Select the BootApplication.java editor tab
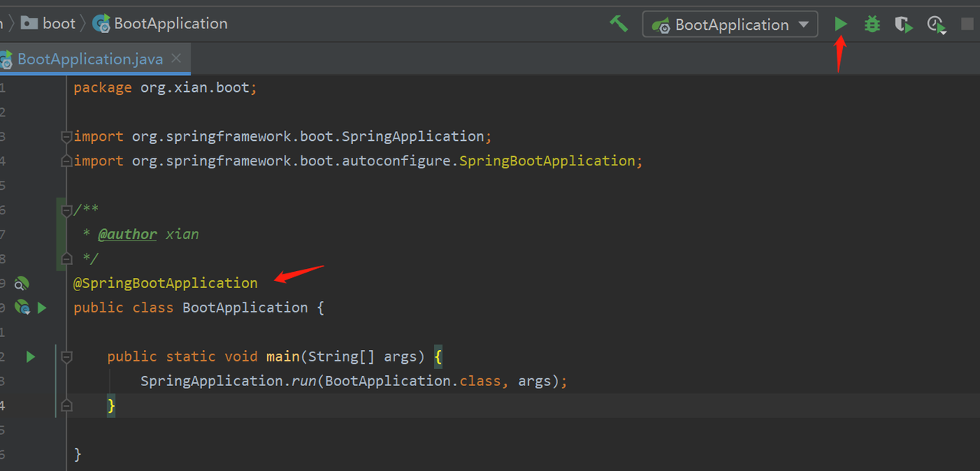This screenshot has height=471, width=980. pos(90,59)
